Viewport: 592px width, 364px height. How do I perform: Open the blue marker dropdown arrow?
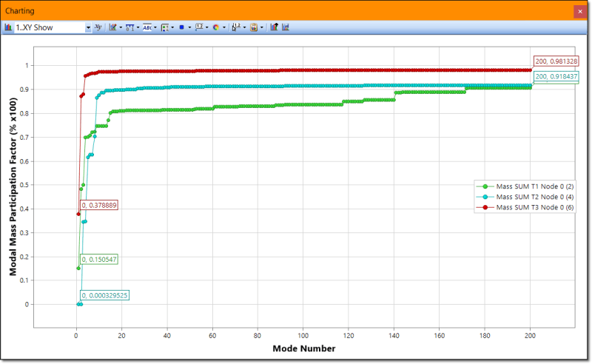tap(189, 27)
